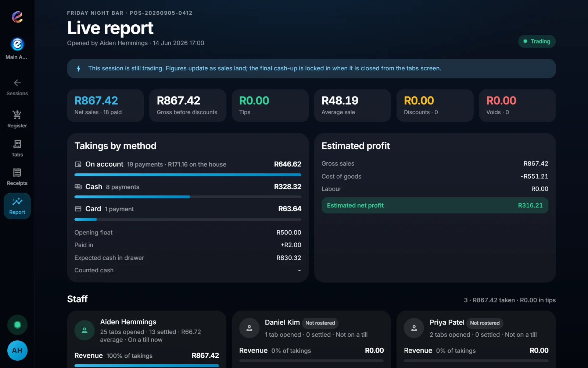The width and height of the screenshot is (588, 368).
Task: Click the On account progress bar
Action: pos(188,175)
